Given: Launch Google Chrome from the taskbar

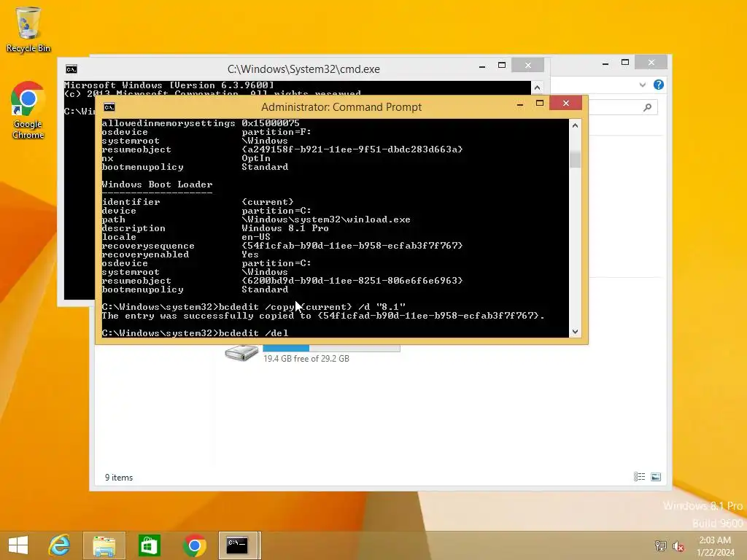Looking at the screenshot, I should click(x=194, y=545).
